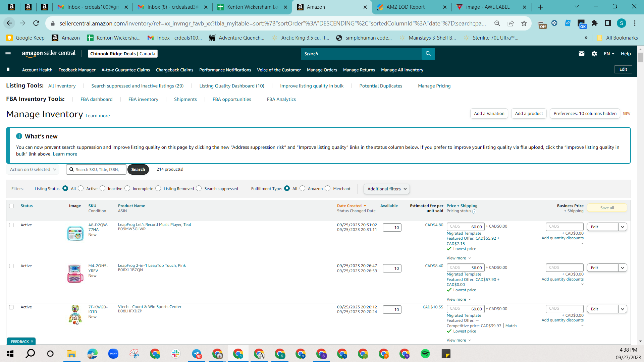
Task: Expand View more for LeapFrog Music Player
Action: (459, 258)
